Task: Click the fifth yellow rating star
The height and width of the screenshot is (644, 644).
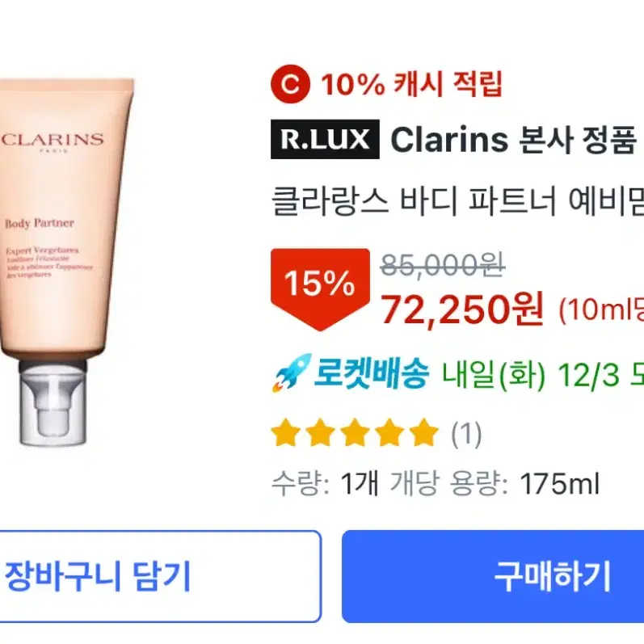Action: tap(423, 433)
